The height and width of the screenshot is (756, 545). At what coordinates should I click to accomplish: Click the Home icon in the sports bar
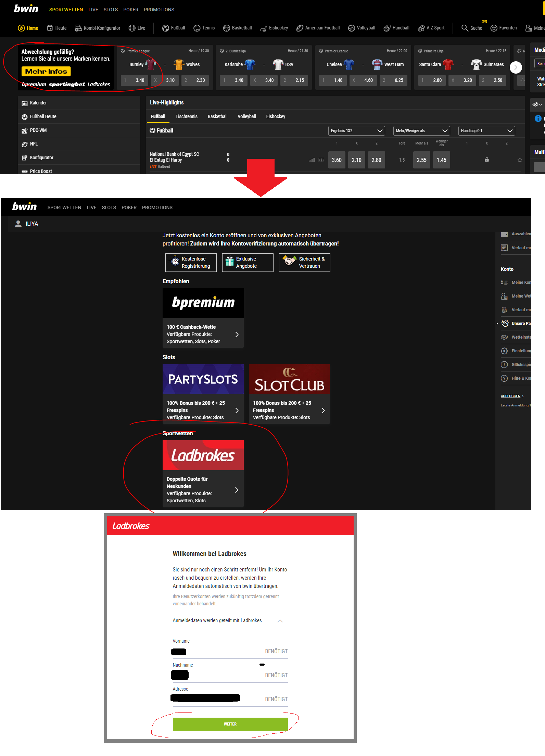pos(21,28)
